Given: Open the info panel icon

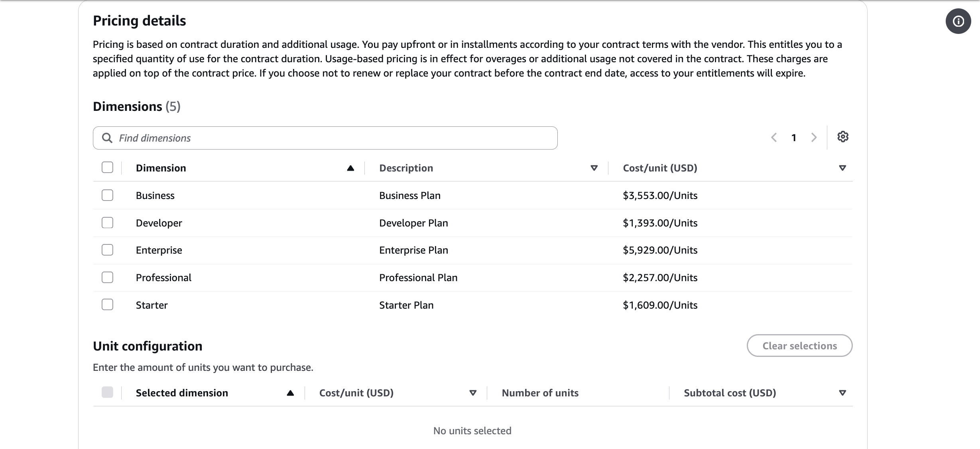Looking at the screenshot, I should click(958, 21).
